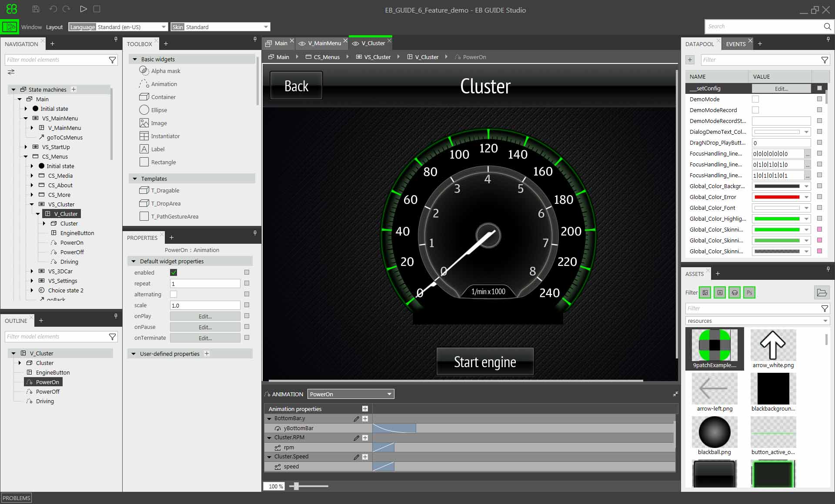
Task: Open the resources folder icon in Assets
Action: pos(822,293)
